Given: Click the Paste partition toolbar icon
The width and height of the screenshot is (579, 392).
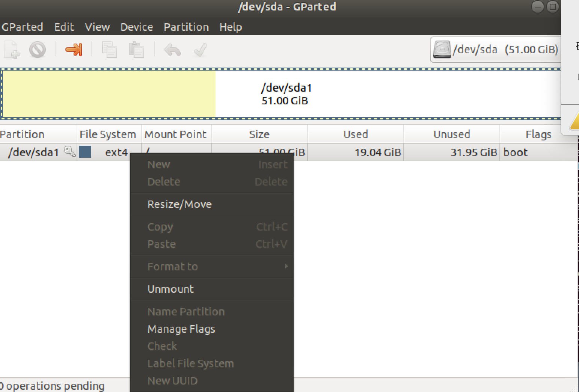Looking at the screenshot, I should [137, 50].
